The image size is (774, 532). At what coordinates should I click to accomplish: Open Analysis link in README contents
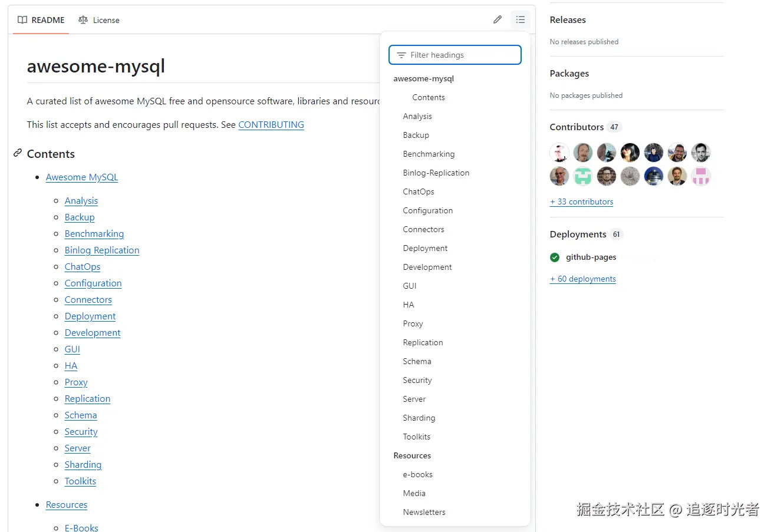click(81, 201)
